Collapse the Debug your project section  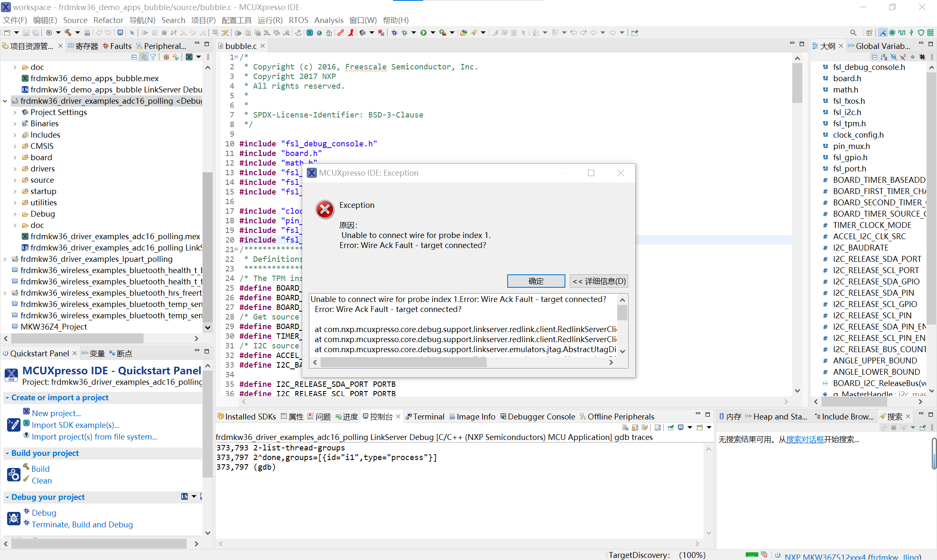7,497
